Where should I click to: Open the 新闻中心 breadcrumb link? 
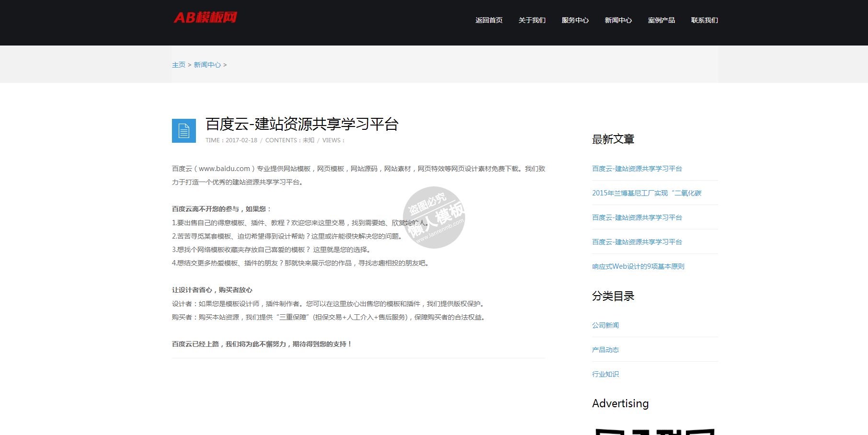point(207,65)
